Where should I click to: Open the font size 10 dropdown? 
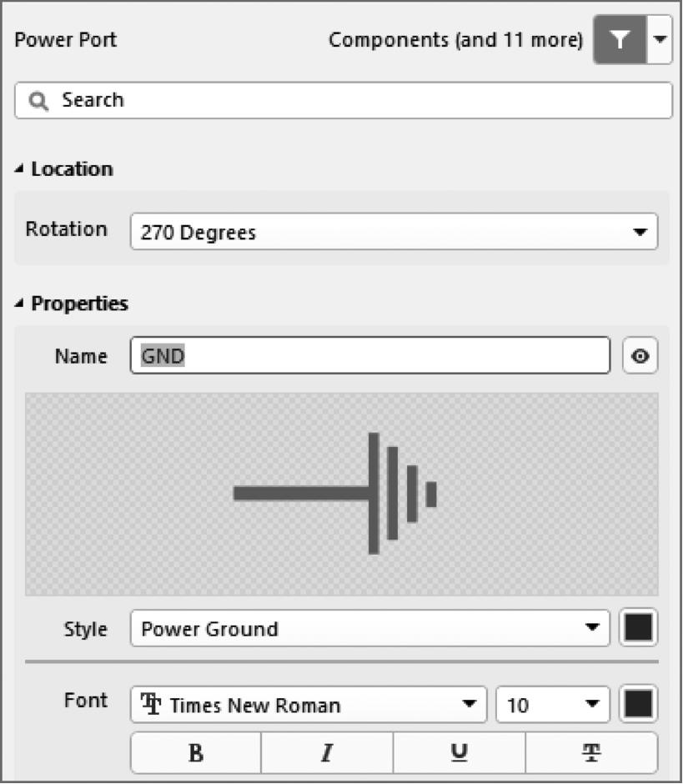point(552,706)
